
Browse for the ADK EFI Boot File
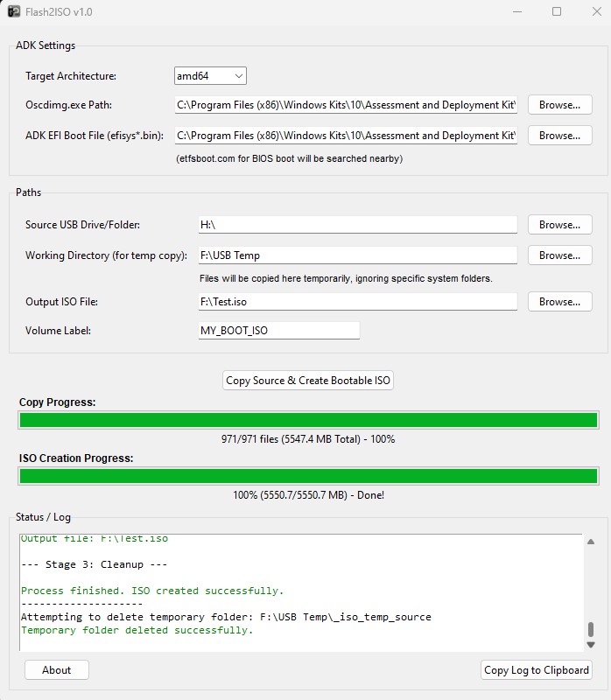(x=559, y=136)
